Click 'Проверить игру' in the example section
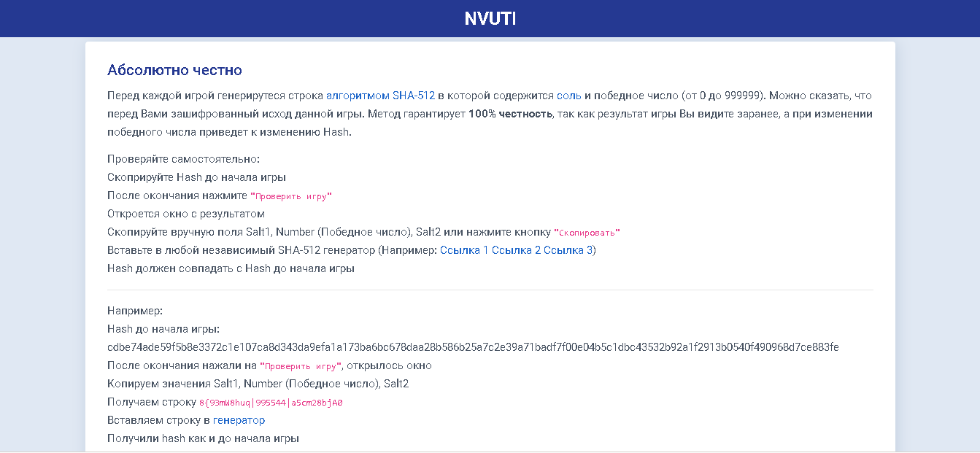 coord(301,366)
